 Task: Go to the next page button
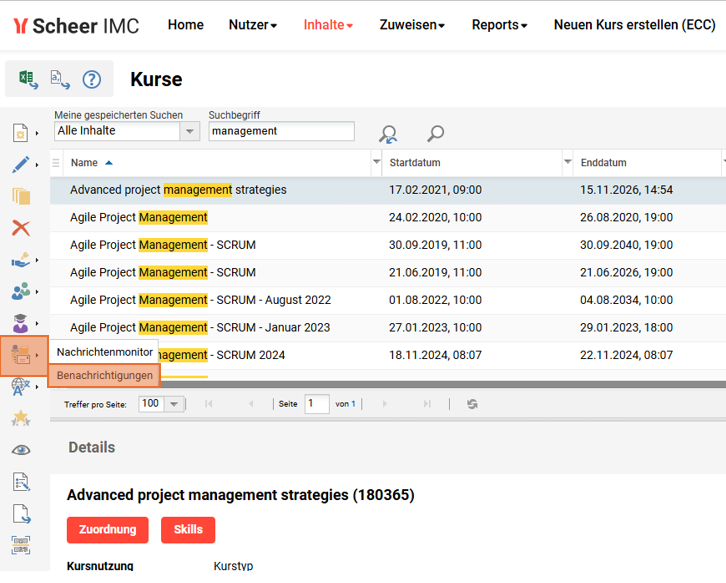pos(384,404)
